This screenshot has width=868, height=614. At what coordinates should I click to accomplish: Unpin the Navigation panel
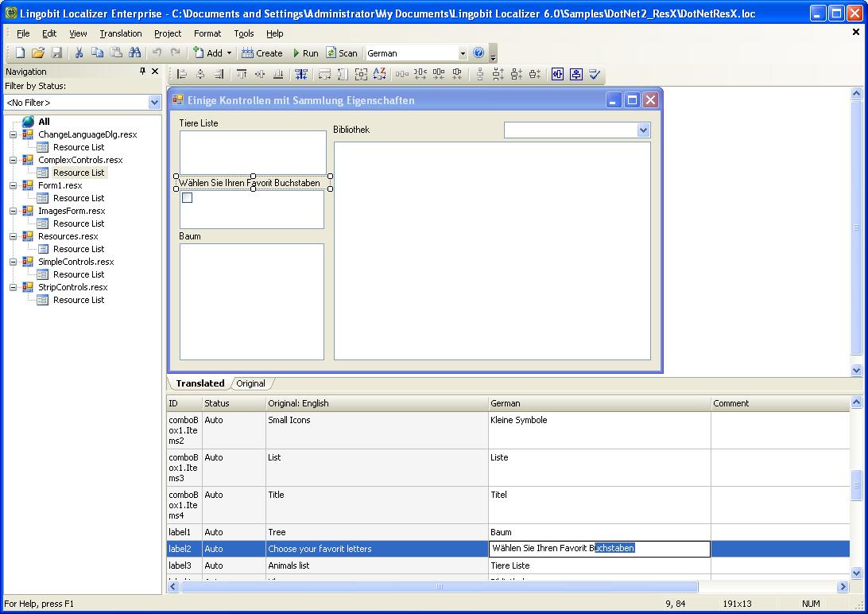143,71
